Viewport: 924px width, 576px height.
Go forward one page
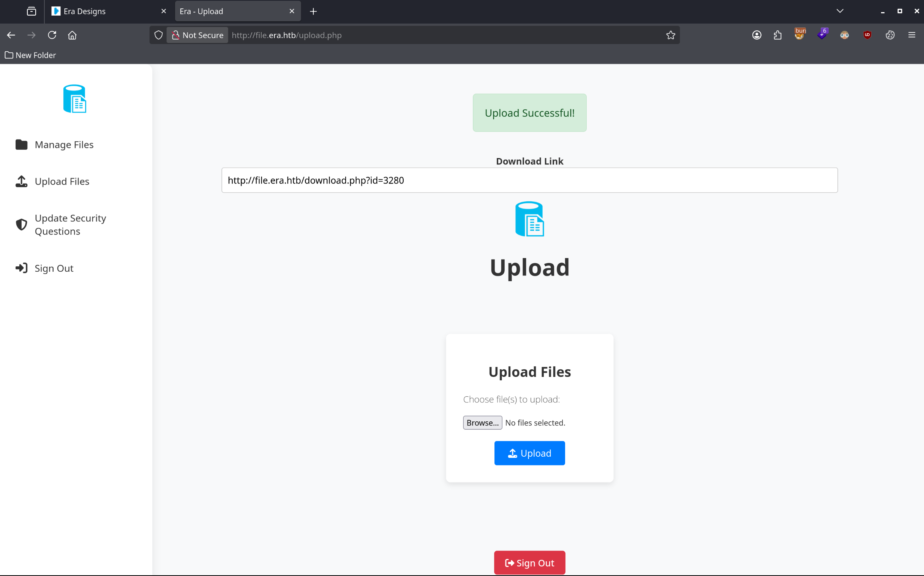coord(32,35)
